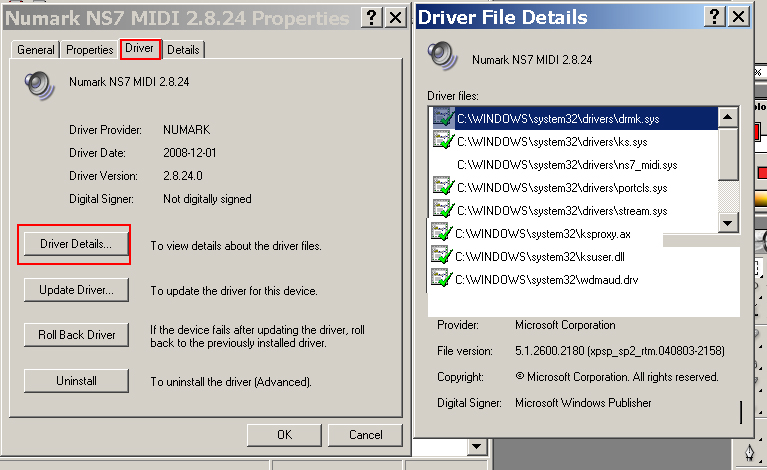The width and height of the screenshot is (767, 470).
Task: Click the driver files scroll up arrow
Action: (727, 117)
